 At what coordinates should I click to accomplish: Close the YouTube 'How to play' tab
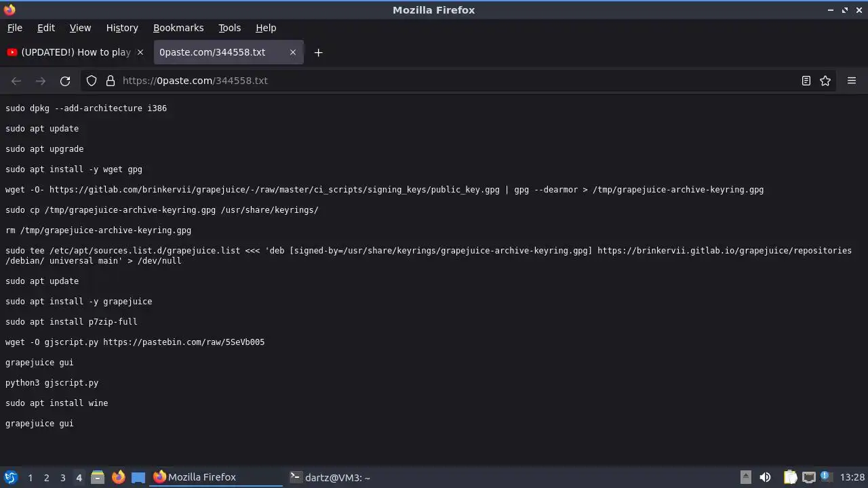pyautogui.click(x=140, y=52)
